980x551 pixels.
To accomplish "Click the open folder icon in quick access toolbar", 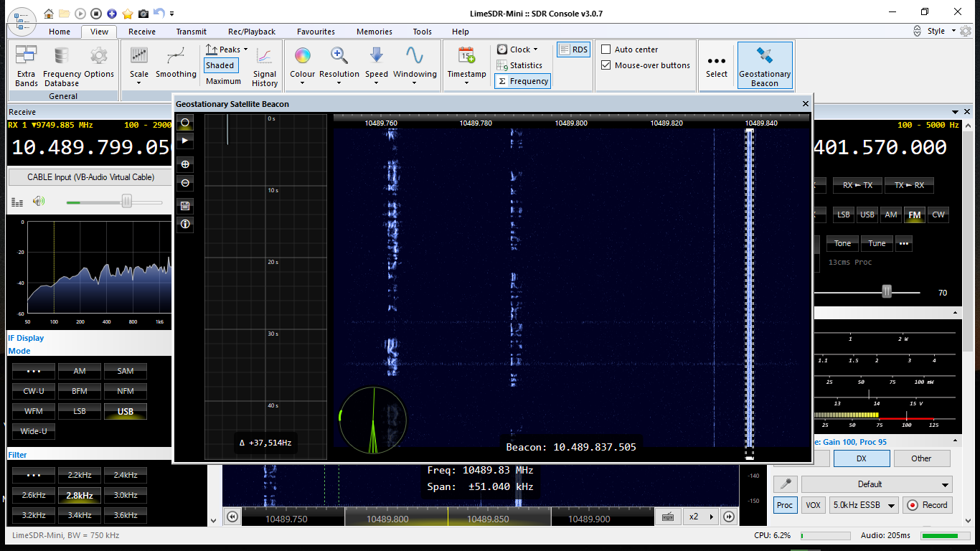I will click(x=65, y=14).
